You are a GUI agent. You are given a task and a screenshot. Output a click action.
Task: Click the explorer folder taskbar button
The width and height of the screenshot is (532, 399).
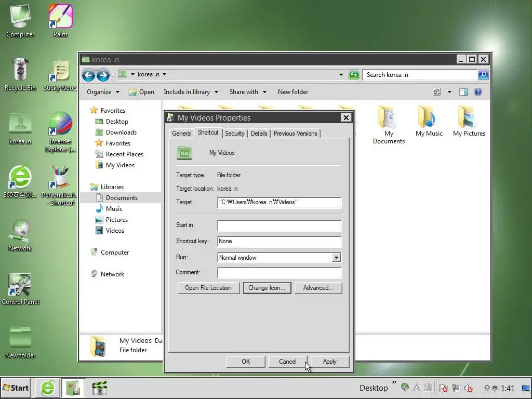(73, 388)
